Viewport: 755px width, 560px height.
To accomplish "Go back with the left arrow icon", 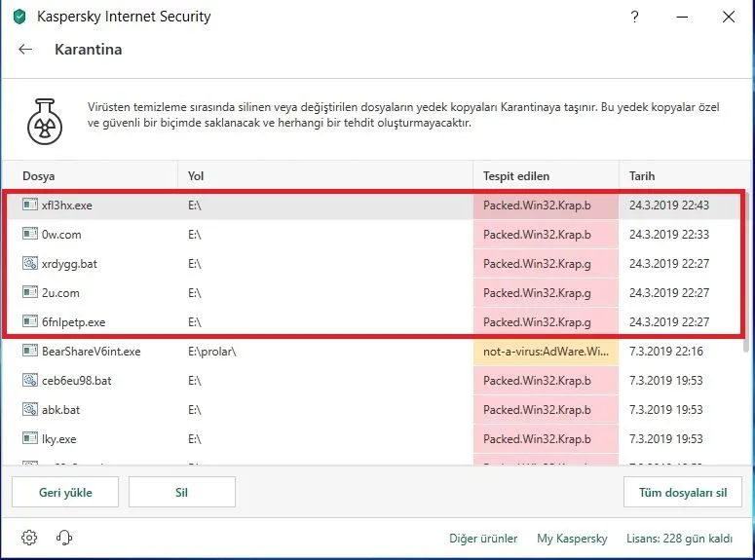I will coord(25,49).
